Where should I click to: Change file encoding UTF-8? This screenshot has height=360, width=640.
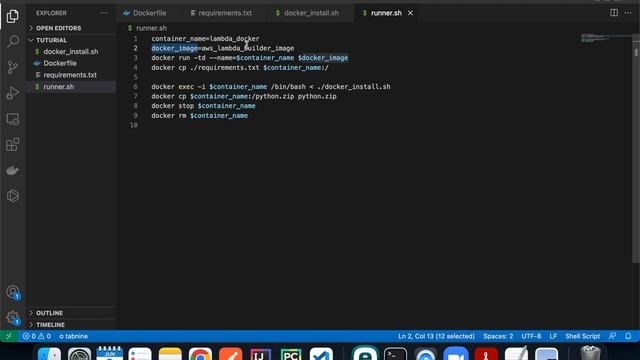point(531,336)
